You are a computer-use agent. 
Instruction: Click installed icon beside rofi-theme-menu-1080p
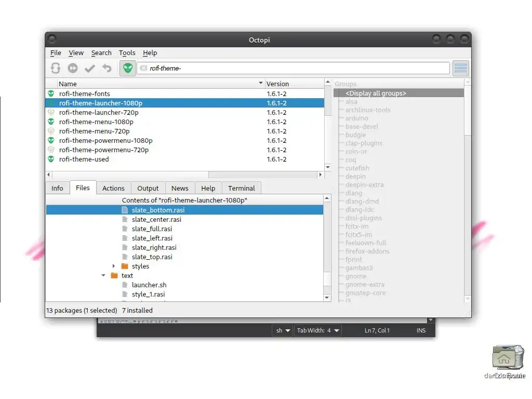tap(51, 122)
